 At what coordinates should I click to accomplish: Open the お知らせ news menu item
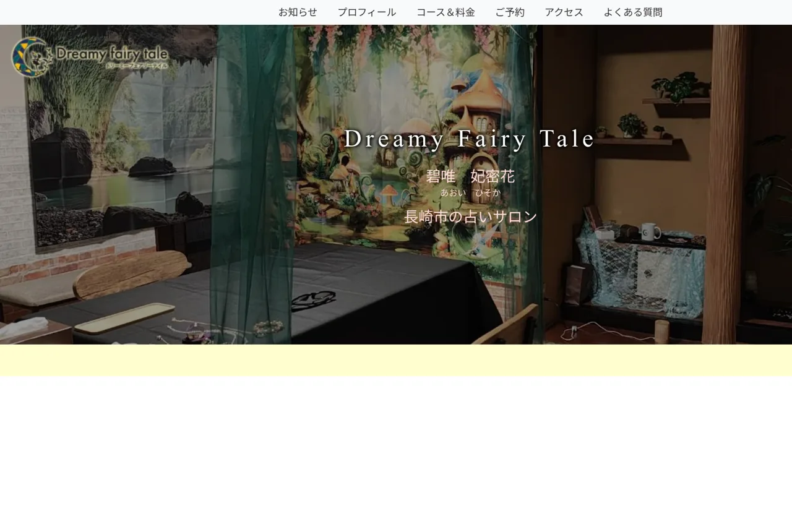point(298,12)
